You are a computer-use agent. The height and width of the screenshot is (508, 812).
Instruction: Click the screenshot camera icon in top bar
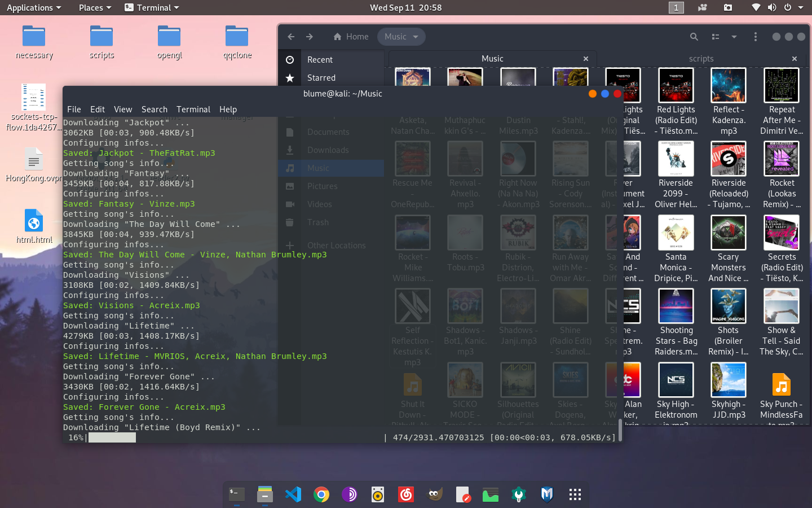pos(728,7)
